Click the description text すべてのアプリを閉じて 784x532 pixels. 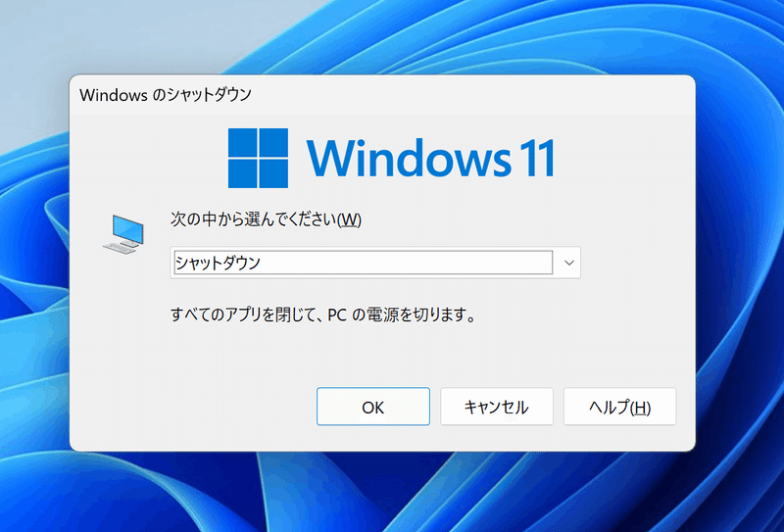click(x=244, y=314)
